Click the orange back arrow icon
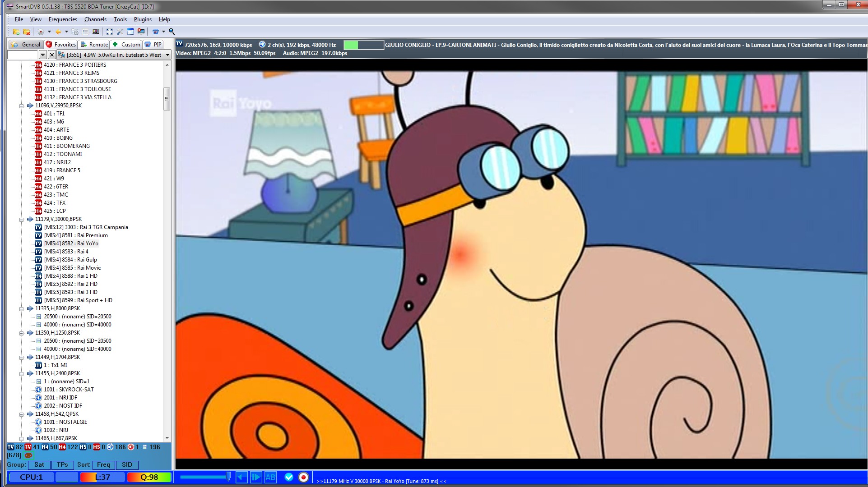Image resolution: width=868 pixels, height=487 pixels. [x=58, y=32]
